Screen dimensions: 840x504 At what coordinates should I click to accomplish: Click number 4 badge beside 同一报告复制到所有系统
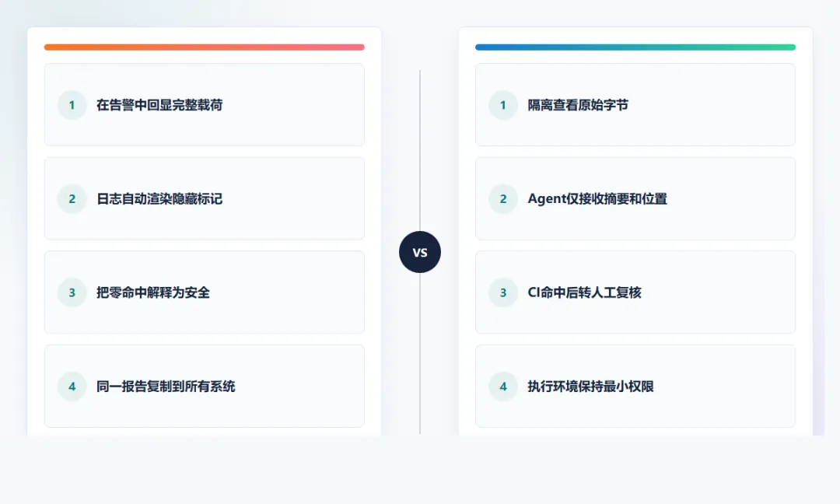pos(72,387)
